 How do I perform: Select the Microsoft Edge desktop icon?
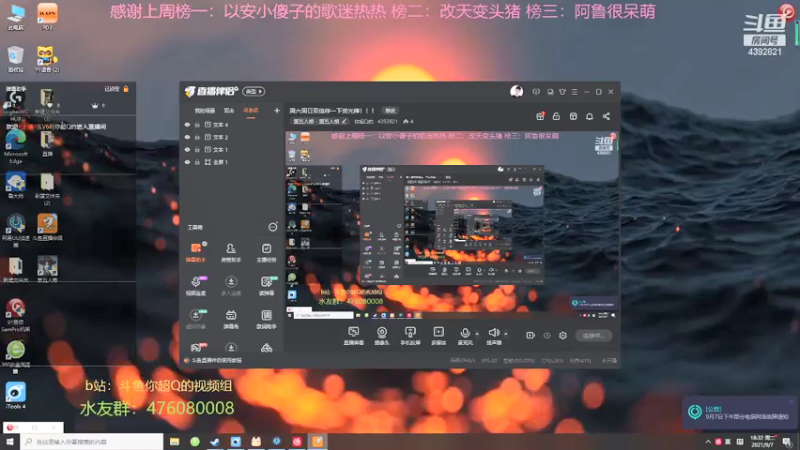pos(16,146)
